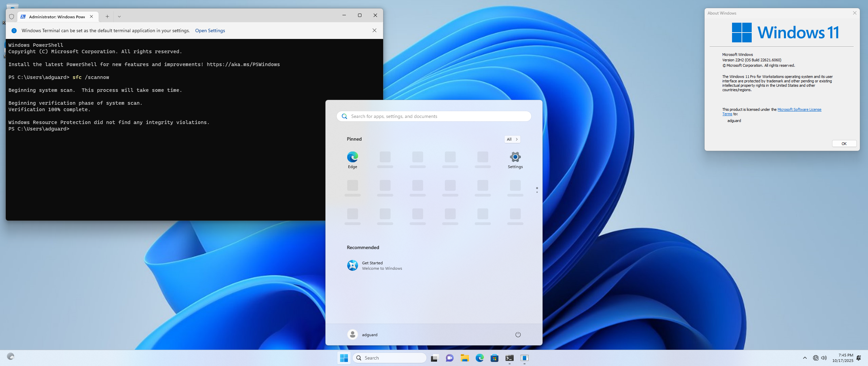
Task: Open the Teams Chat taskbar icon
Action: click(x=450, y=358)
